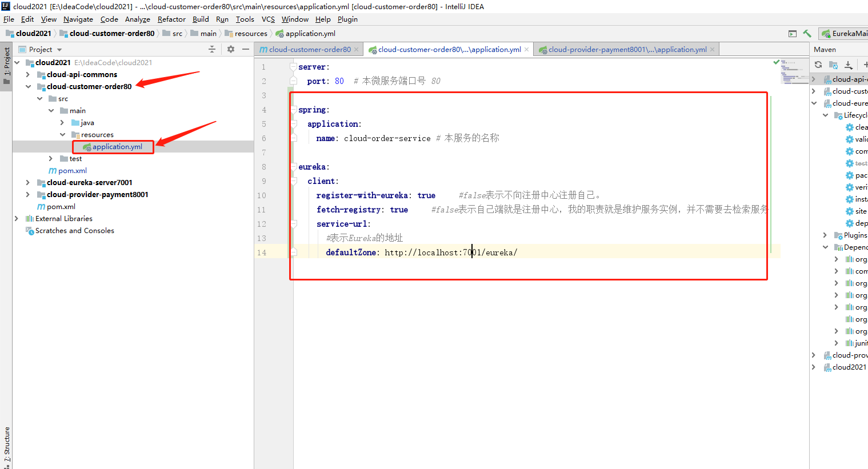
Task: Close the cloud-provider-payment8001 application.yml tab
Action: coord(712,50)
